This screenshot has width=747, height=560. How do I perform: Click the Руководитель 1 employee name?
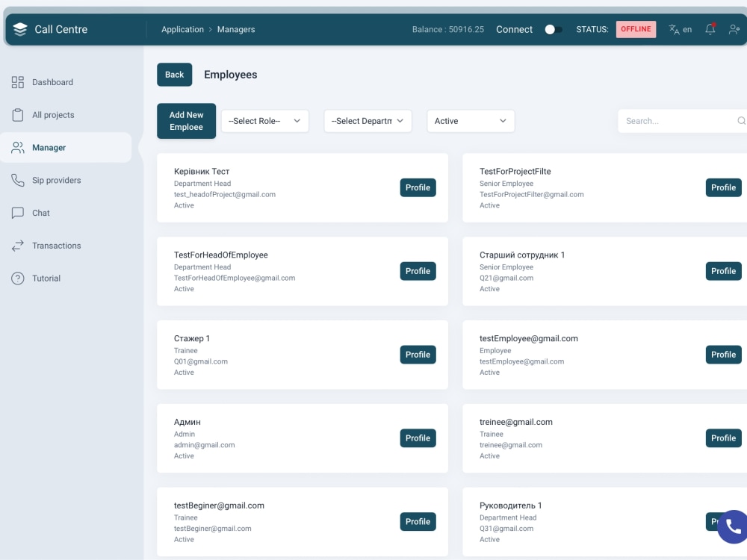510,505
